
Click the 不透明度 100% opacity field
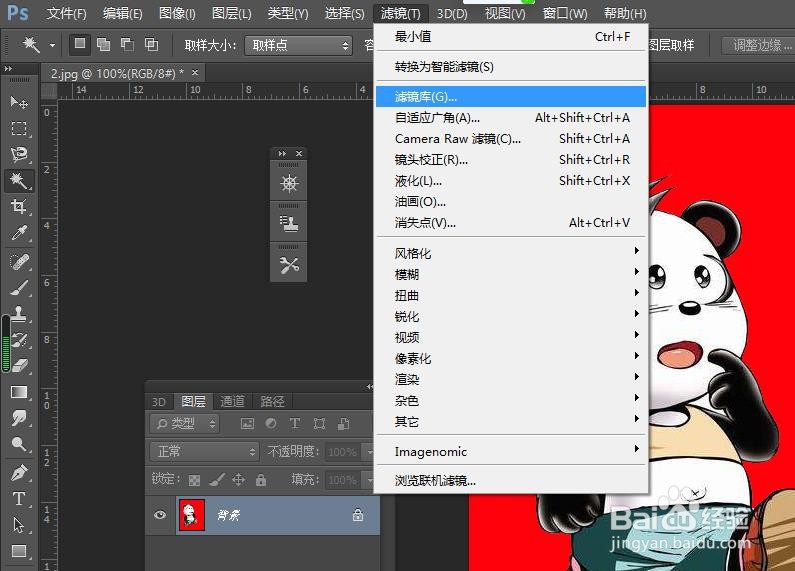343,451
